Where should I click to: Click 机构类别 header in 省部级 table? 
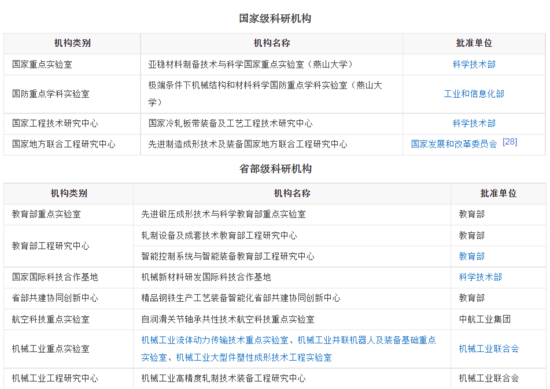click(x=69, y=193)
